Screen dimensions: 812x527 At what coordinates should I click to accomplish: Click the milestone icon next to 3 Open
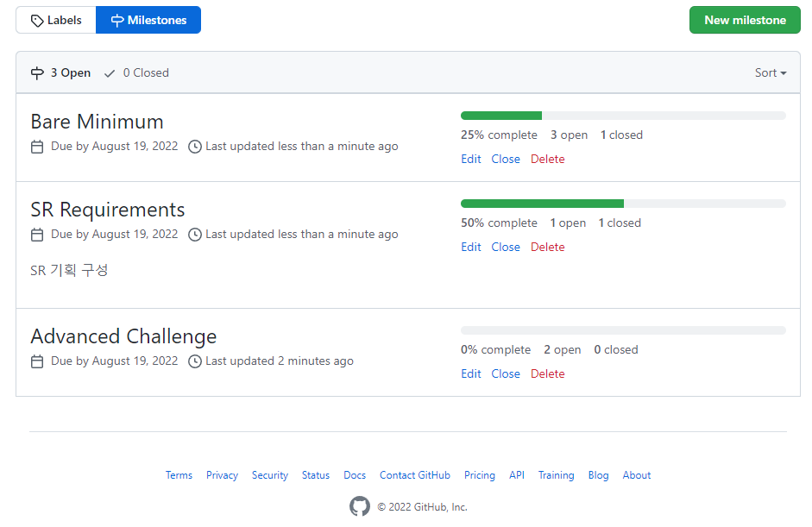pyautogui.click(x=37, y=73)
